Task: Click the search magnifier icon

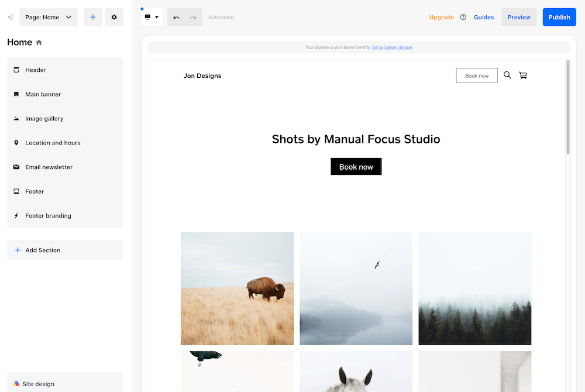Action: pos(507,75)
